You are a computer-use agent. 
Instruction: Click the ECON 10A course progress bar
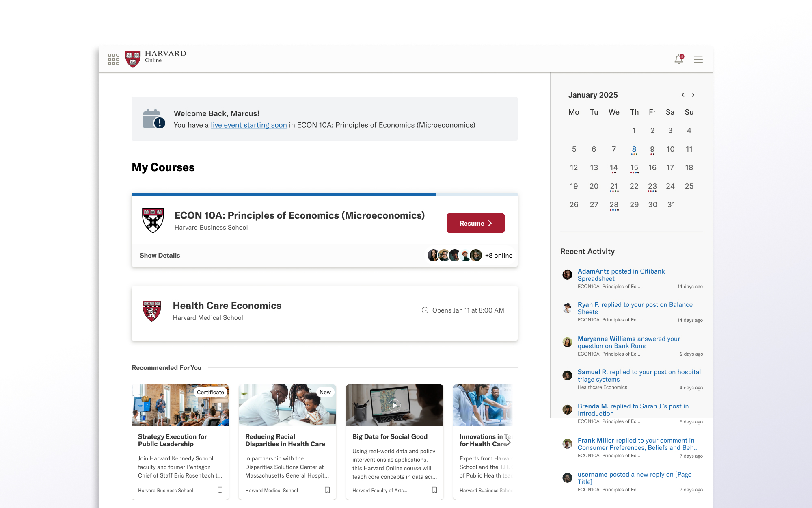point(324,194)
